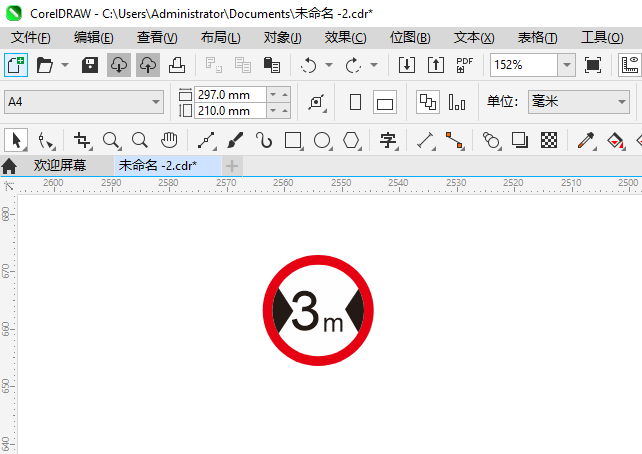
Task: Open the 效果(C) menu
Action: coord(345,38)
